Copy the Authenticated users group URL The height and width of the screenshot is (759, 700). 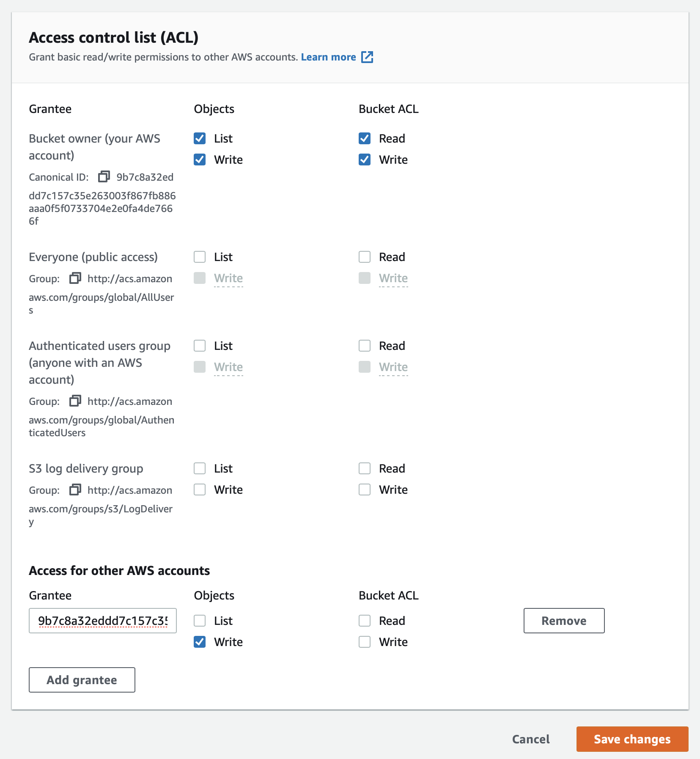[x=75, y=401]
